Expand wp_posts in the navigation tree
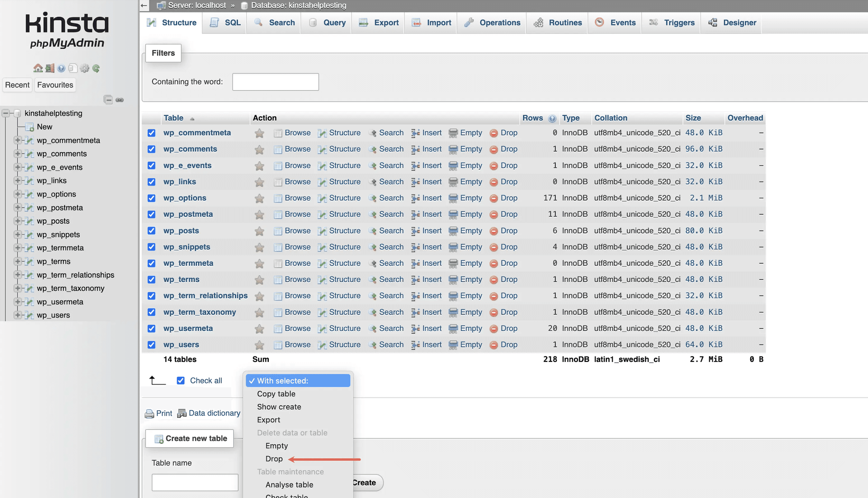The height and width of the screenshot is (498, 868). click(x=17, y=221)
